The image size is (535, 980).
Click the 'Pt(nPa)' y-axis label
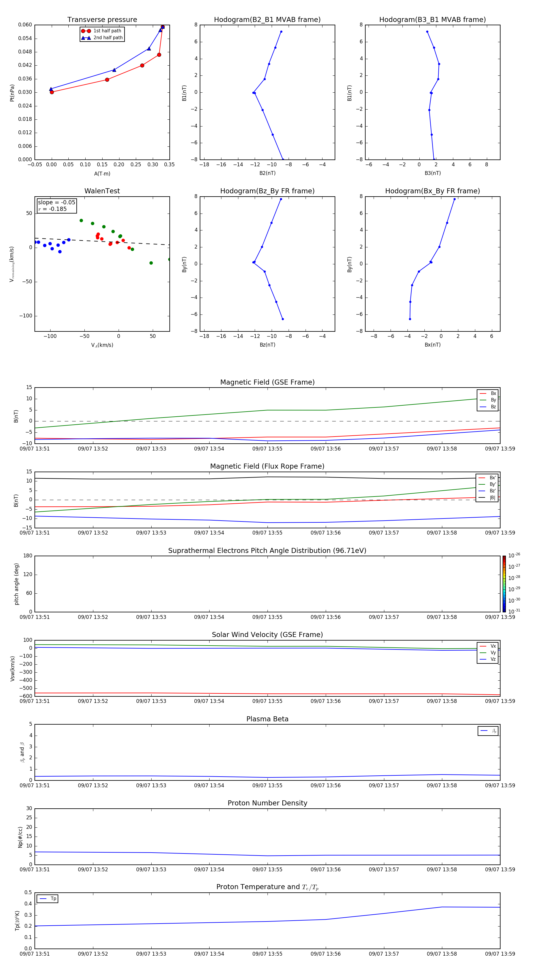pyautogui.click(x=12, y=92)
